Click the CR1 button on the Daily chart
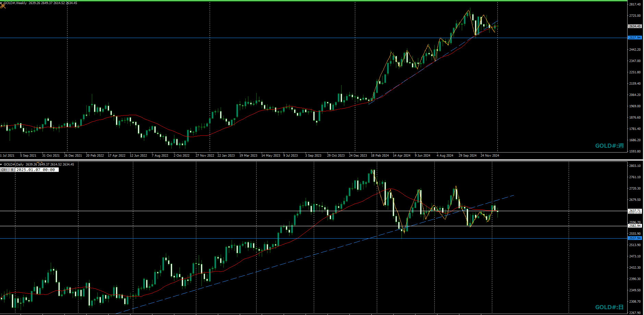The width and height of the screenshot is (644, 315). (4, 170)
